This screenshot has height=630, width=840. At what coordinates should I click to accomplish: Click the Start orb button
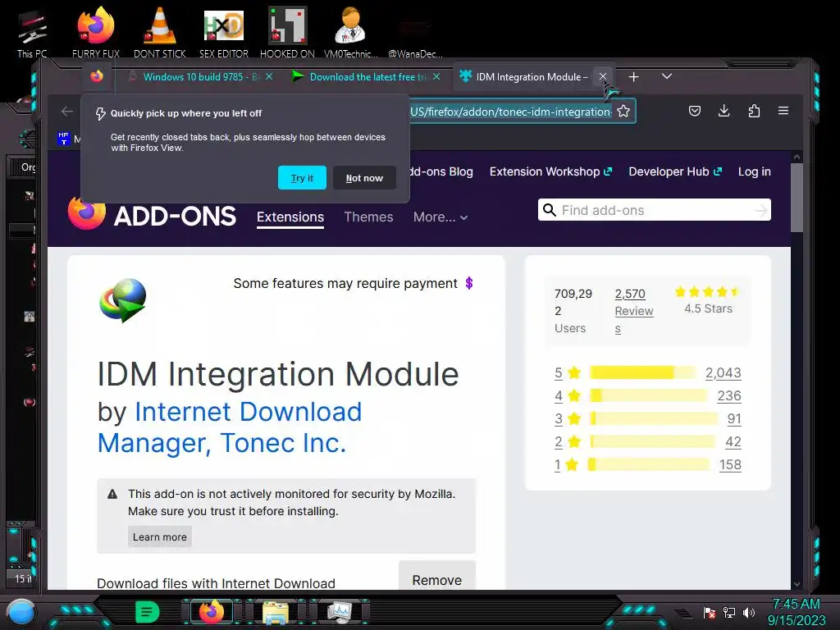pyautogui.click(x=21, y=612)
